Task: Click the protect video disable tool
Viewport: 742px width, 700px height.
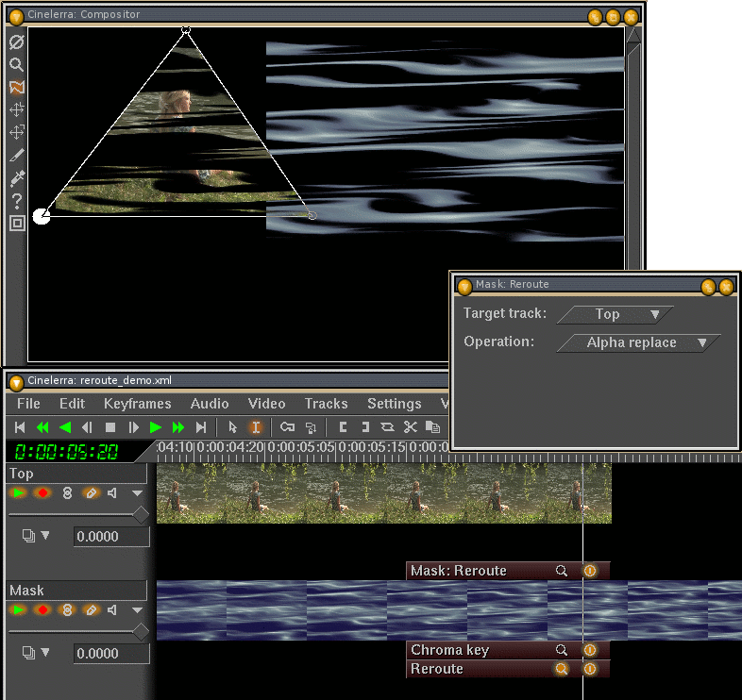Action: coord(16,42)
